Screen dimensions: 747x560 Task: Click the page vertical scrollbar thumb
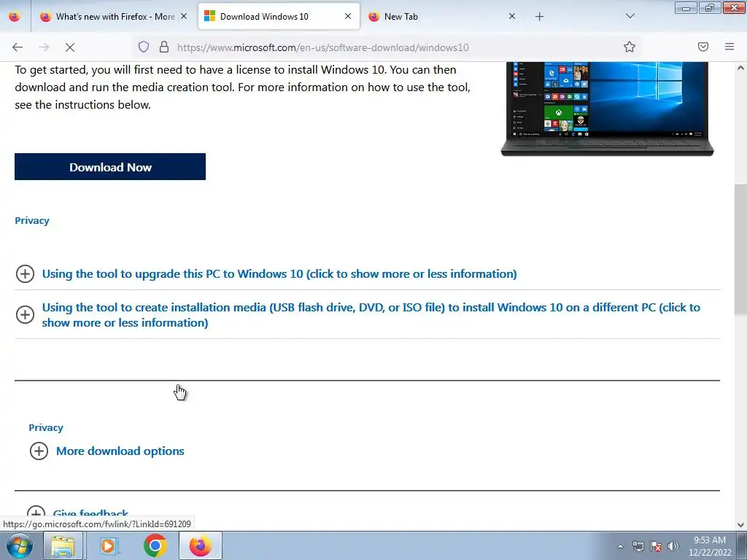click(740, 249)
